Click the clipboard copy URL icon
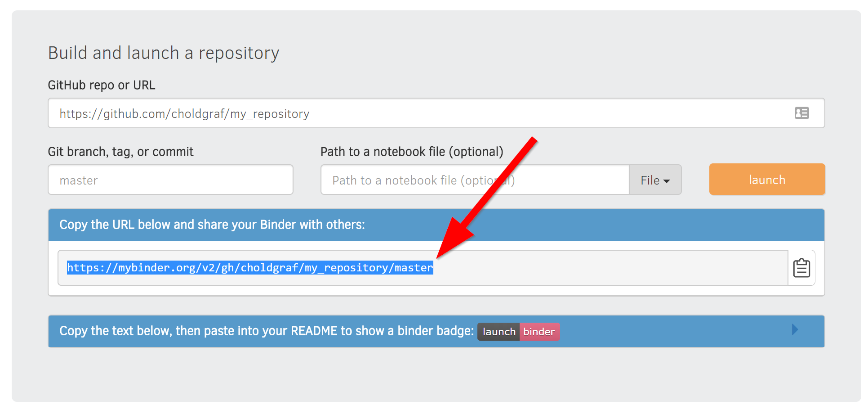The image size is (868, 410). click(x=801, y=268)
